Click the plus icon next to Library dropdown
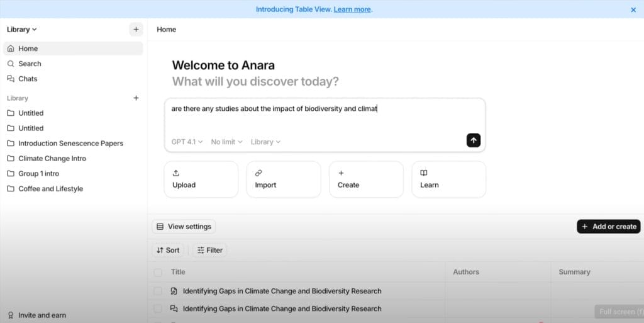 pyautogui.click(x=136, y=29)
